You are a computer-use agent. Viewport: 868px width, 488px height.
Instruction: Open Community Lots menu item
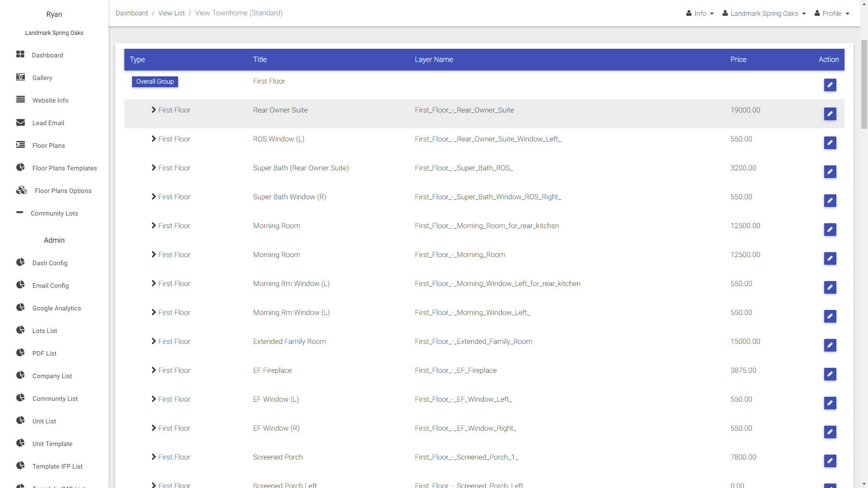54,213
